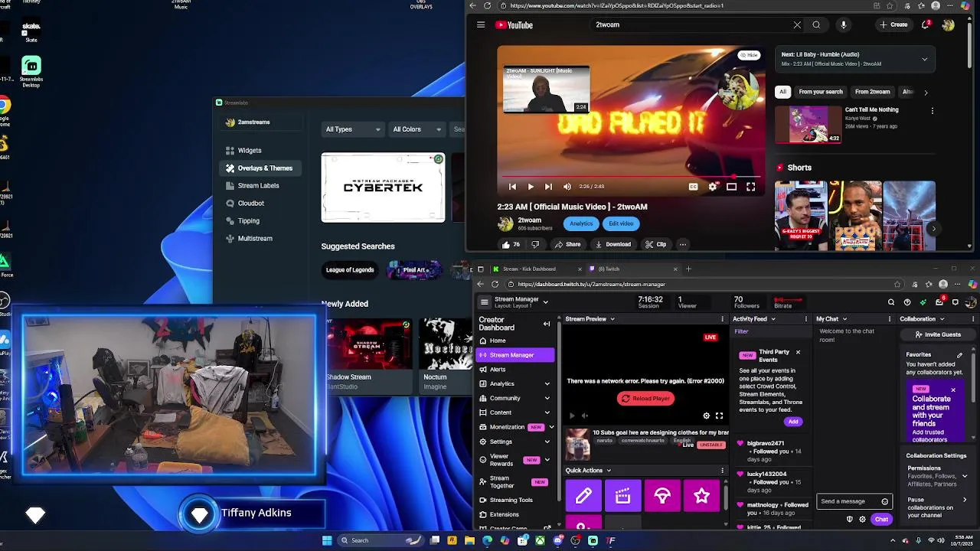The width and height of the screenshot is (980, 551).
Task: Clear the YouTube search box text
Action: pyautogui.click(x=797, y=24)
